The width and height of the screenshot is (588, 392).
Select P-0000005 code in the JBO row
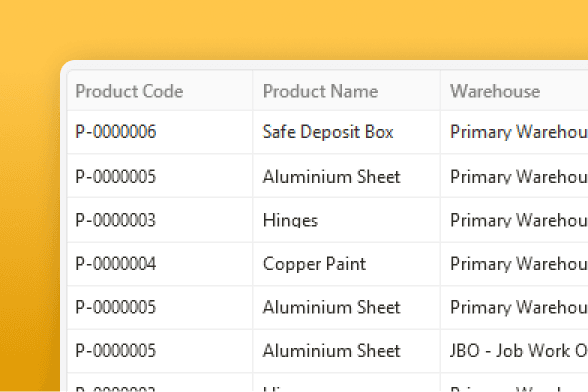tap(160, 351)
